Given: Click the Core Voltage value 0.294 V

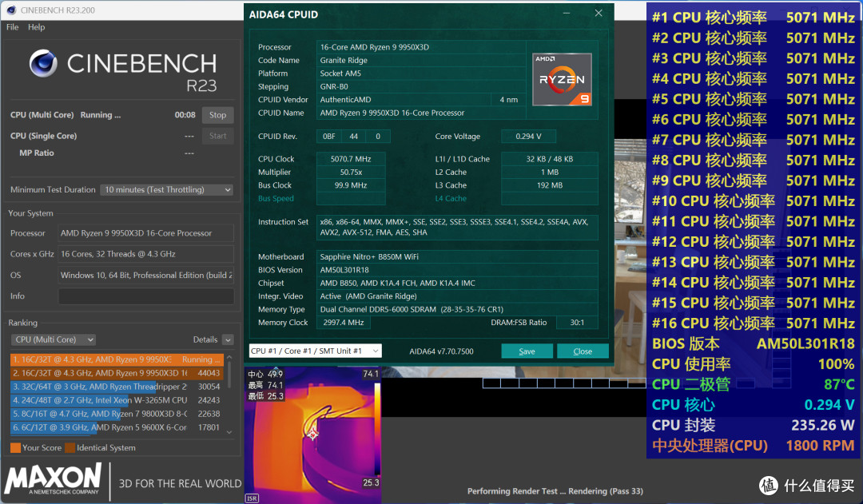Looking at the screenshot, I should point(528,136).
